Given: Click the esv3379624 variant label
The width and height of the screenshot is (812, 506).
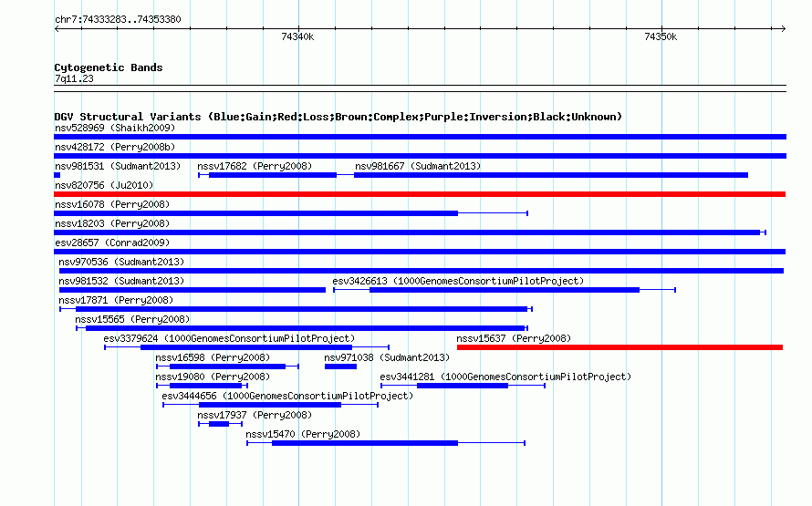Looking at the screenshot, I should tap(229, 338).
